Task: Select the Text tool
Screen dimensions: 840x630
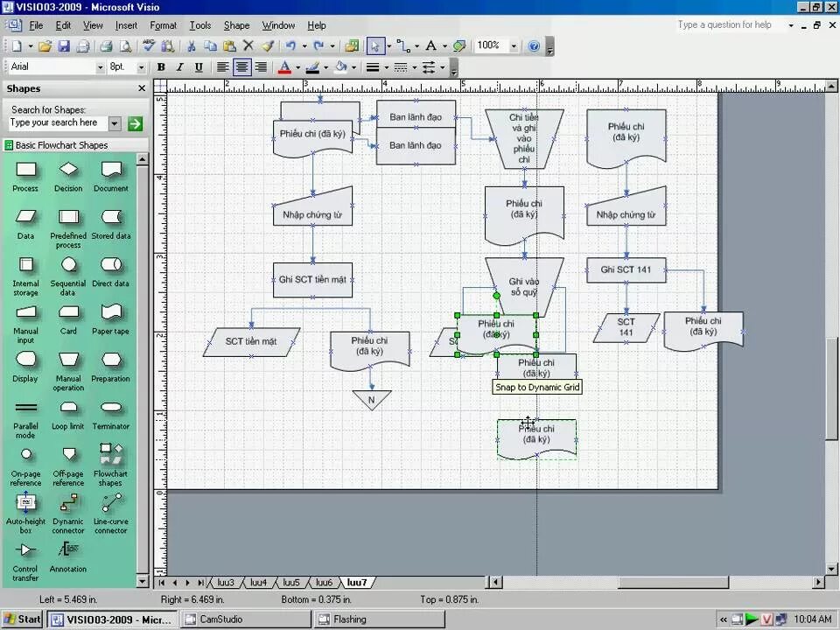Action: coord(430,46)
